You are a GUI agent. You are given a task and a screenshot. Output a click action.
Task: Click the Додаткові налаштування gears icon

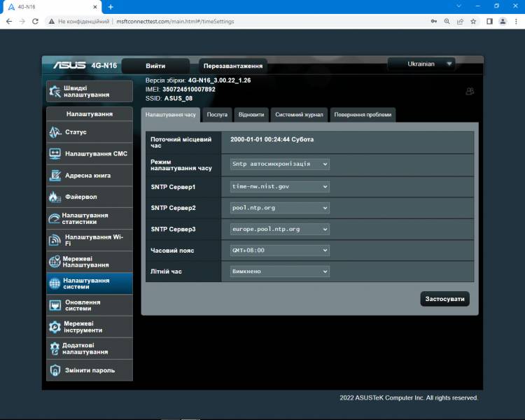[x=55, y=349]
